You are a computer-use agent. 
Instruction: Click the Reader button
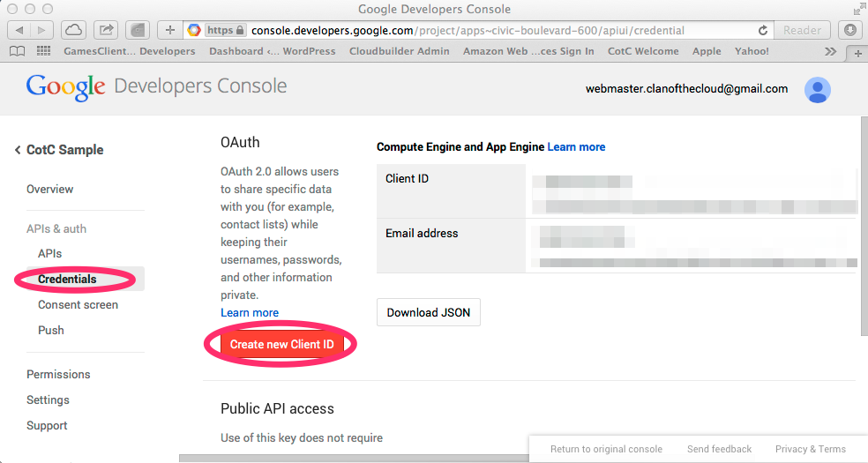tap(802, 30)
